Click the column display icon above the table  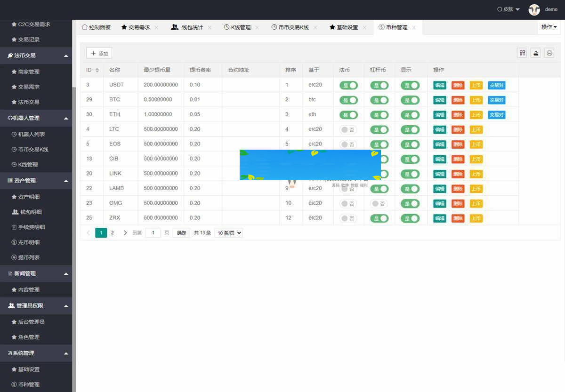point(522,53)
